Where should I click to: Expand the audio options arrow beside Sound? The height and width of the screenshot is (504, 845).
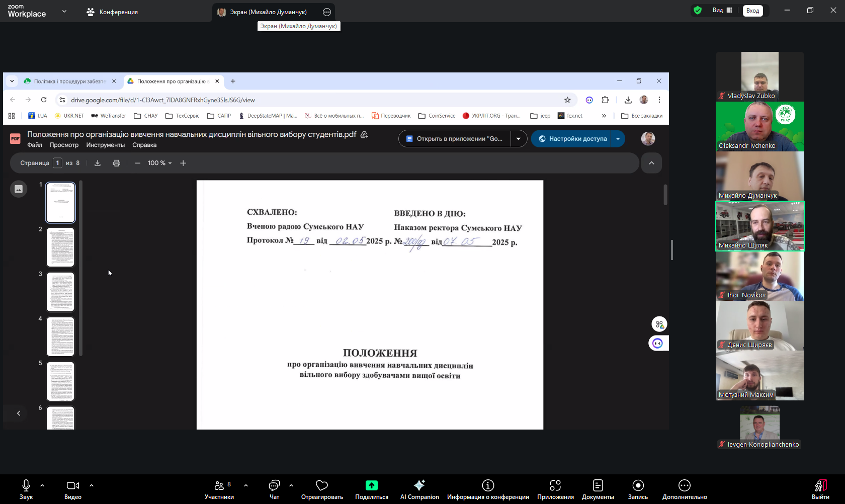pos(42,485)
